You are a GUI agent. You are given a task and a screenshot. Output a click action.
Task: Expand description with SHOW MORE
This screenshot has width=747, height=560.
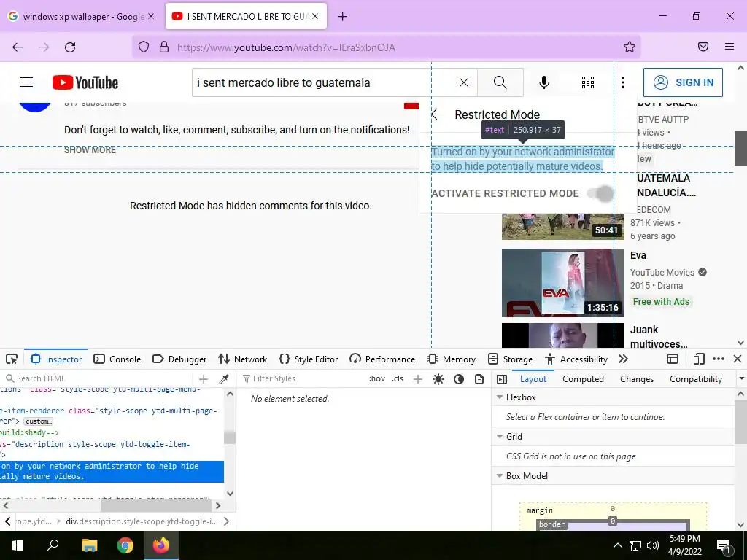(90, 150)
